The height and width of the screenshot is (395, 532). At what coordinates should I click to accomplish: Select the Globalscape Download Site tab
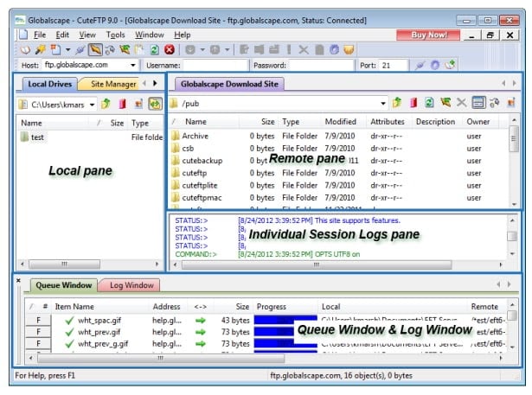coord(229,84)
